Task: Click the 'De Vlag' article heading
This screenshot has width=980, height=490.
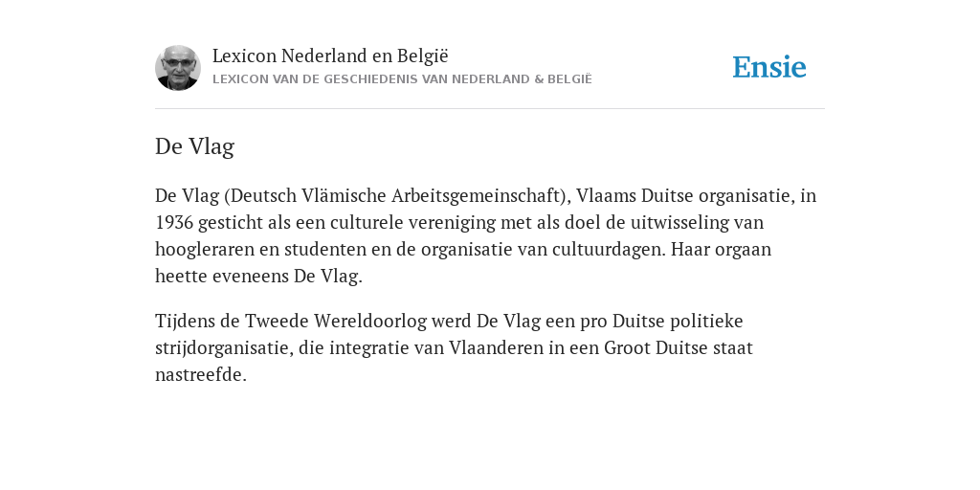Action: pos(194,146)
